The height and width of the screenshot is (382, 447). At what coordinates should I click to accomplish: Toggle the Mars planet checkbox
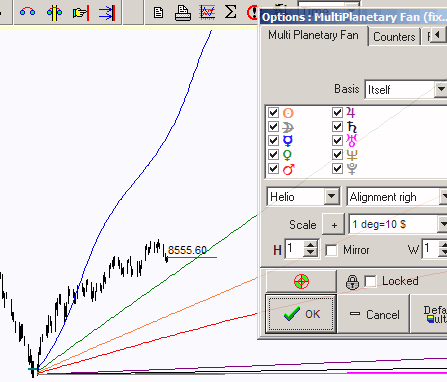(x=273, y=169)
